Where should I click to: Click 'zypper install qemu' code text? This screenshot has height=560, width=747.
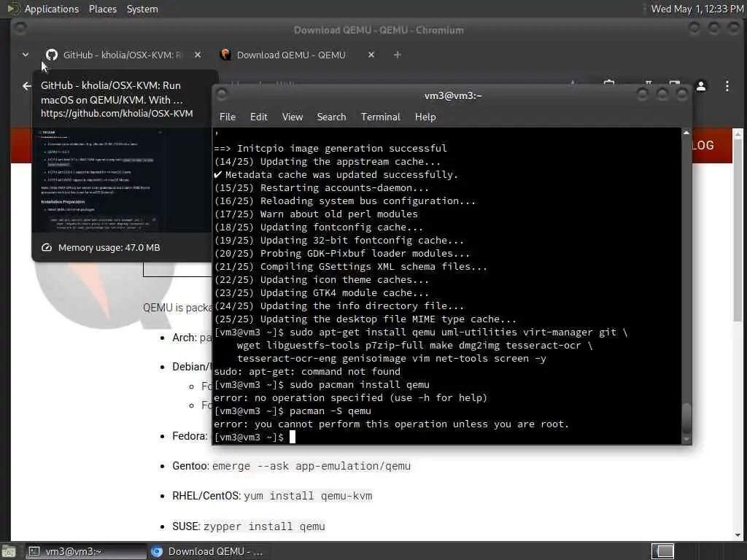[264, 526]
